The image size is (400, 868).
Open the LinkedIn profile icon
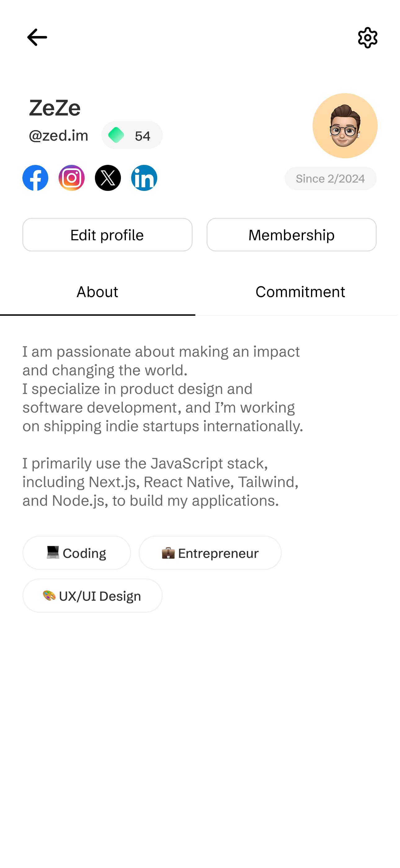click(144, 178)
